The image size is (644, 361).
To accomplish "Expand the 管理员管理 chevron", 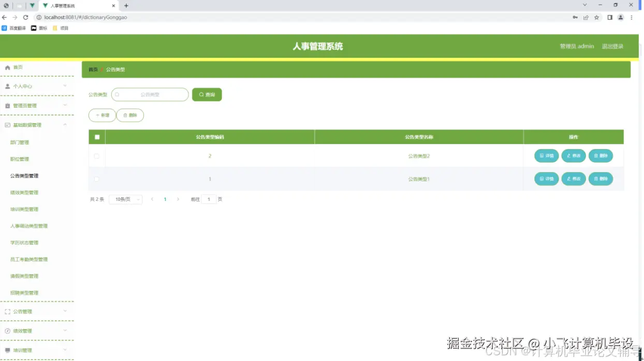I will [65, 105].
